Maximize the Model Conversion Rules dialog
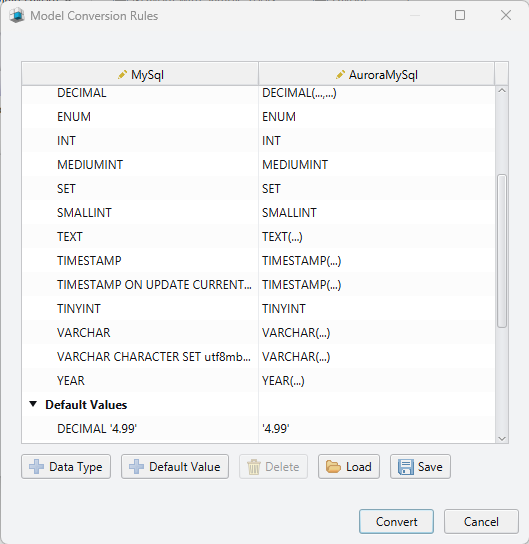The width and height of the screenshot is (529, 544). pos(460,15)
